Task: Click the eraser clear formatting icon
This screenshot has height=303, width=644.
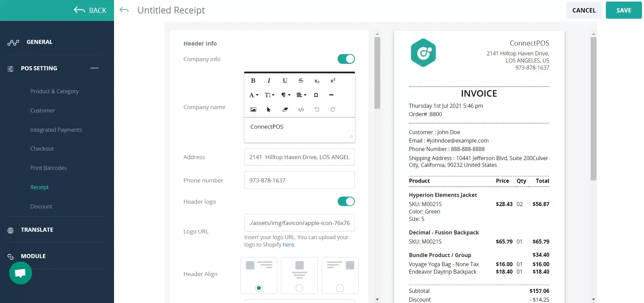Action: click(x=285, y=109)
